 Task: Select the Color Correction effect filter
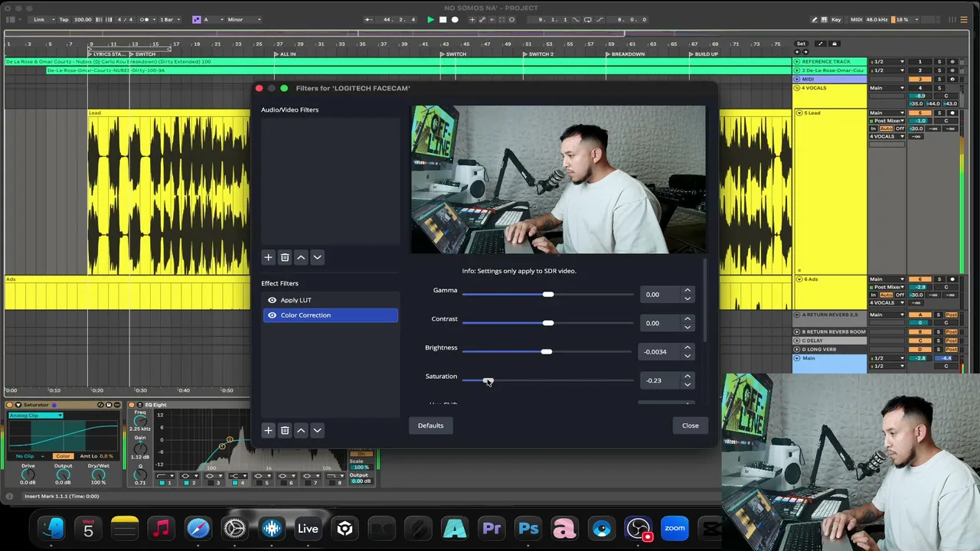[330, 315]
